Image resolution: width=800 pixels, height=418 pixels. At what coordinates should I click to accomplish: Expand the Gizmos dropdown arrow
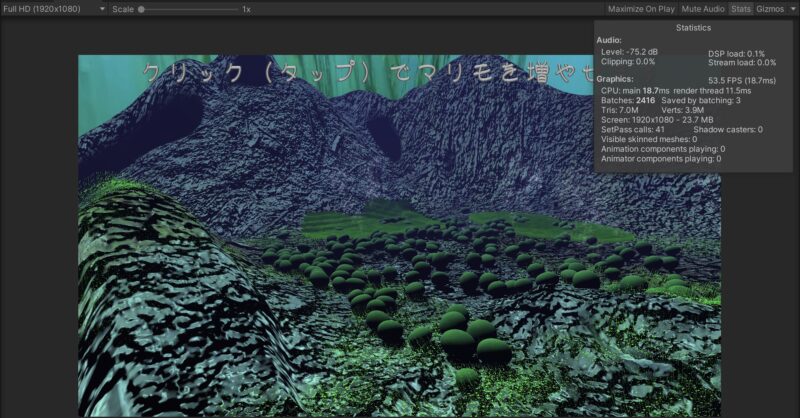pos(793,9)
